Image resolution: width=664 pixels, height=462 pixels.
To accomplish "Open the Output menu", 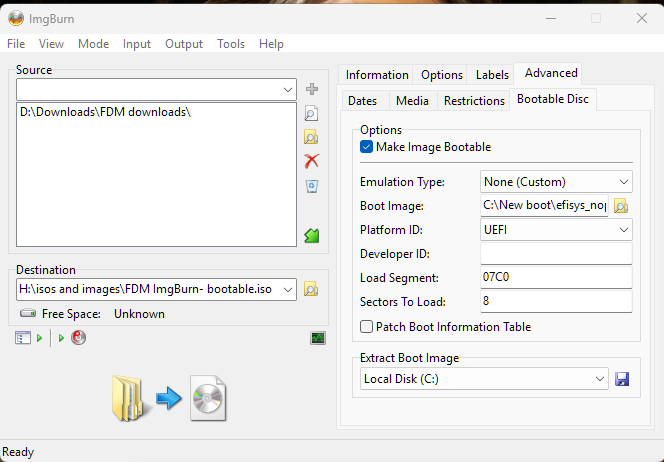I will [x=184, y=44].
